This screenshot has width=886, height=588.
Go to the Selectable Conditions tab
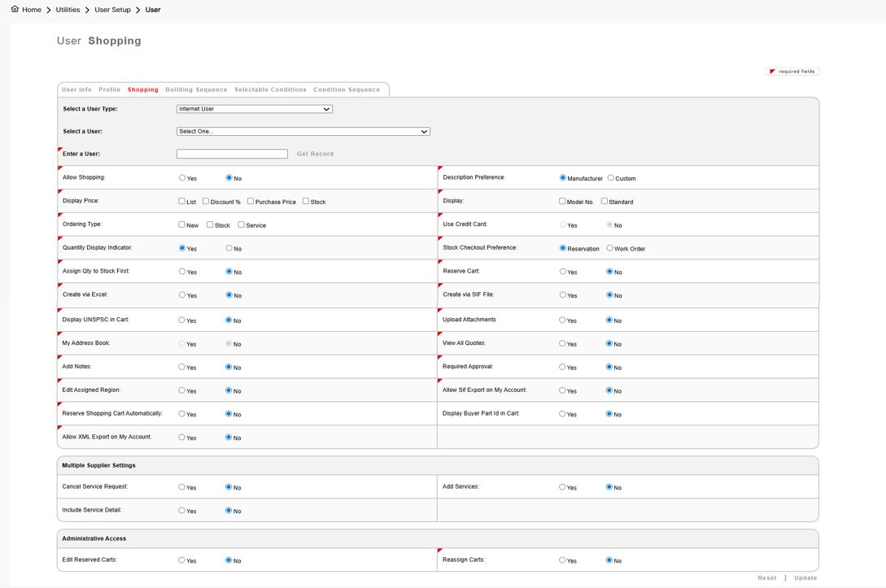click(270, 89)
